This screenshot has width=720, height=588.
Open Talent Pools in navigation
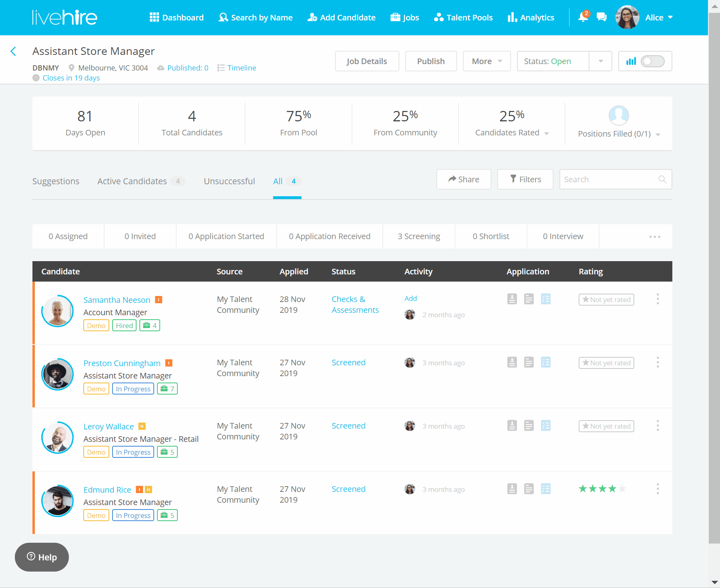[463, 17]
